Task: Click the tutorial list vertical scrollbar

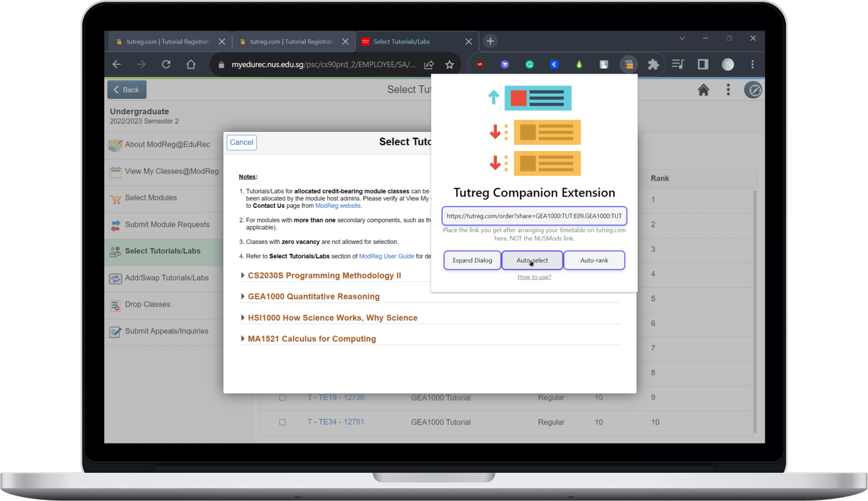Action: point(755,311)
